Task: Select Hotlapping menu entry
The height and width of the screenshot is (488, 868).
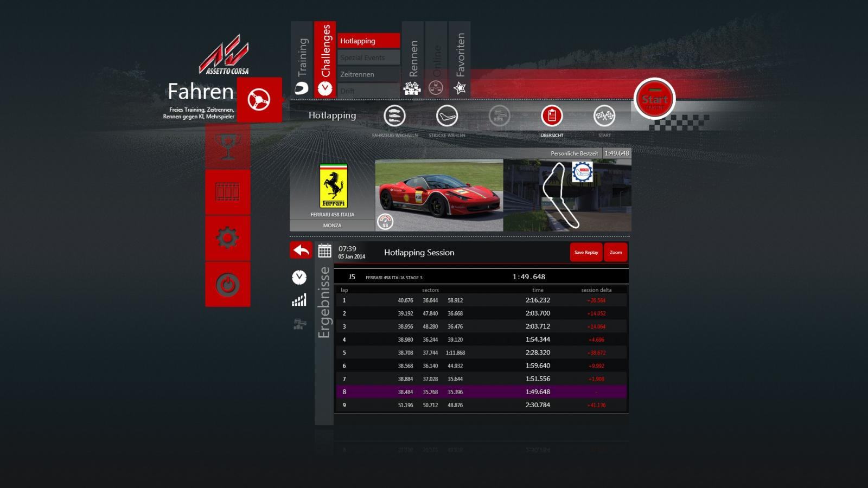Action: [x=369, y=41]
